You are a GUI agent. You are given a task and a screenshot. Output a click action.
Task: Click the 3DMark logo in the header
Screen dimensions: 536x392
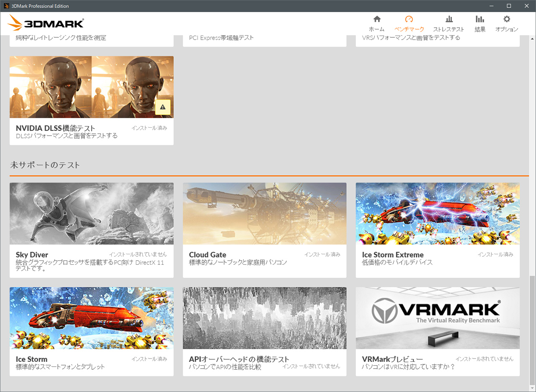[x=46, y=23]
